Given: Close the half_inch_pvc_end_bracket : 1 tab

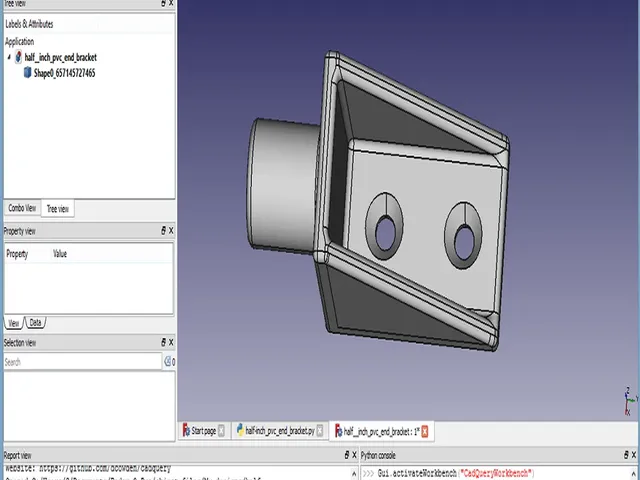Looking at the screenshot, I should pos(425,431).
